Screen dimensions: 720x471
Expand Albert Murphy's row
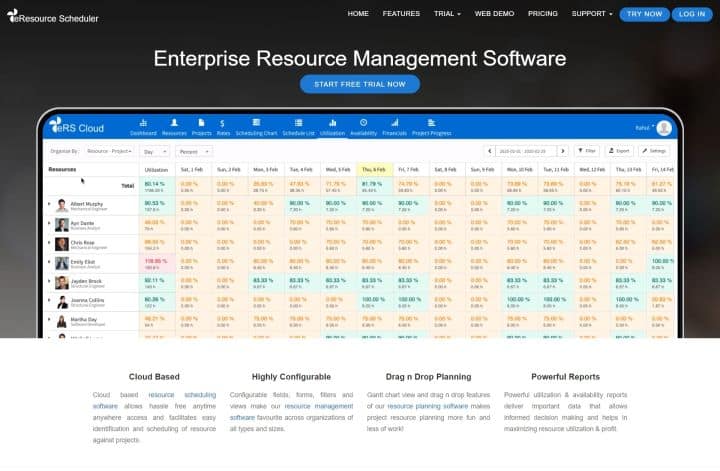[x=50, y=203]
